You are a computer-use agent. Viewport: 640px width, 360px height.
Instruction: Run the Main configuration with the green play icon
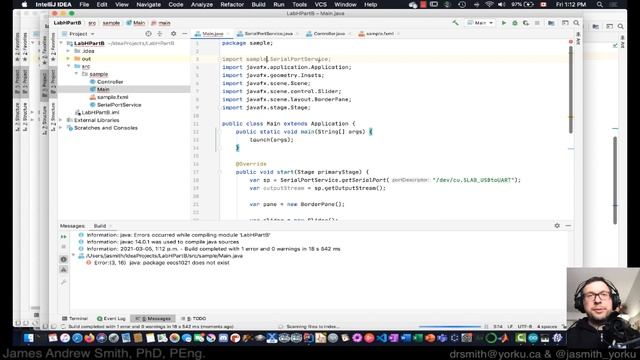(x=504, y=23)
